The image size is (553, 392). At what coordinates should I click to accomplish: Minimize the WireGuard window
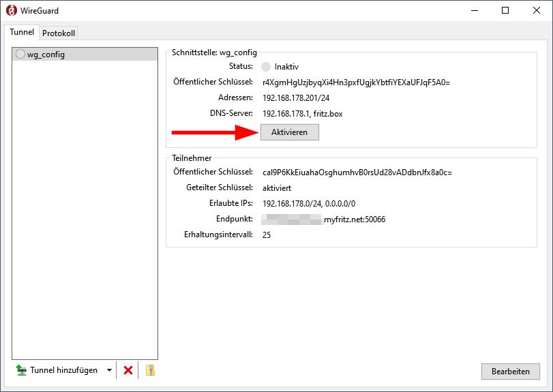[x=475, y=10]
